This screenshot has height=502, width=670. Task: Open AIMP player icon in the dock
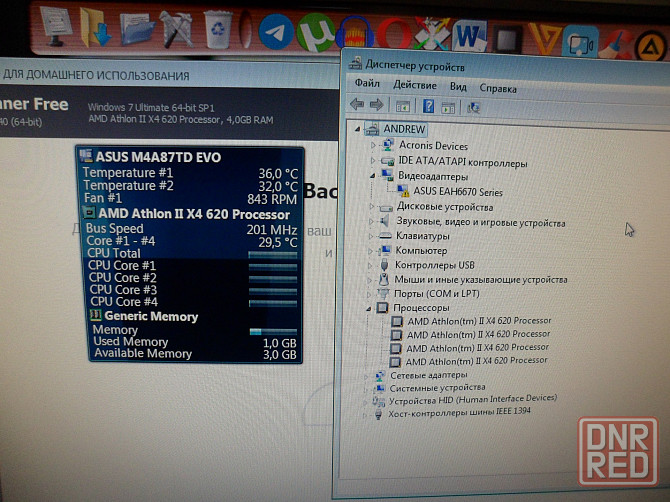[651, 46]
